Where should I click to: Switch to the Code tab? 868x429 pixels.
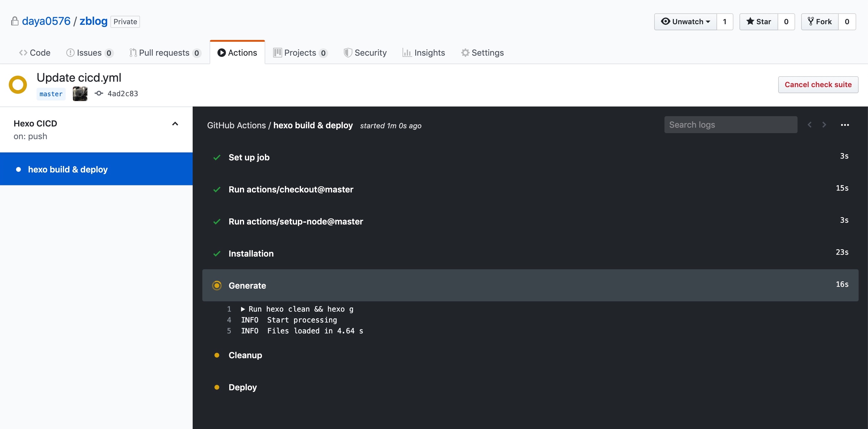point(35,53)
